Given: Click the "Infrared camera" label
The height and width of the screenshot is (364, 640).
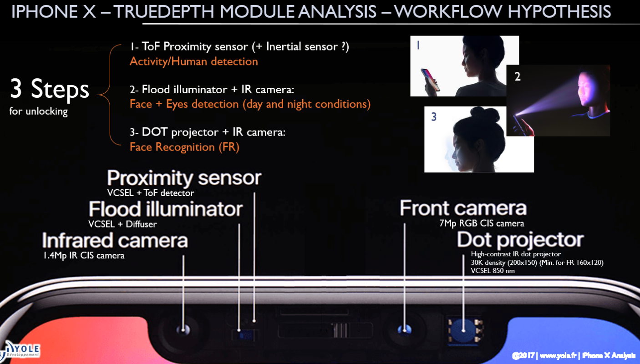Looking at the screenshot, I should click(115, 240).
